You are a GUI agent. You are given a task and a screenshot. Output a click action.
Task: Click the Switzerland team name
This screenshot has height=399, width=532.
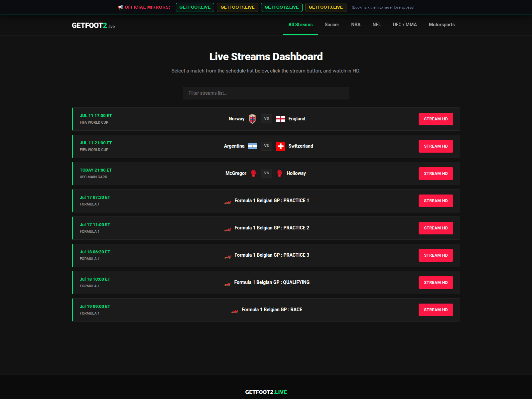(x=301, y=146)
